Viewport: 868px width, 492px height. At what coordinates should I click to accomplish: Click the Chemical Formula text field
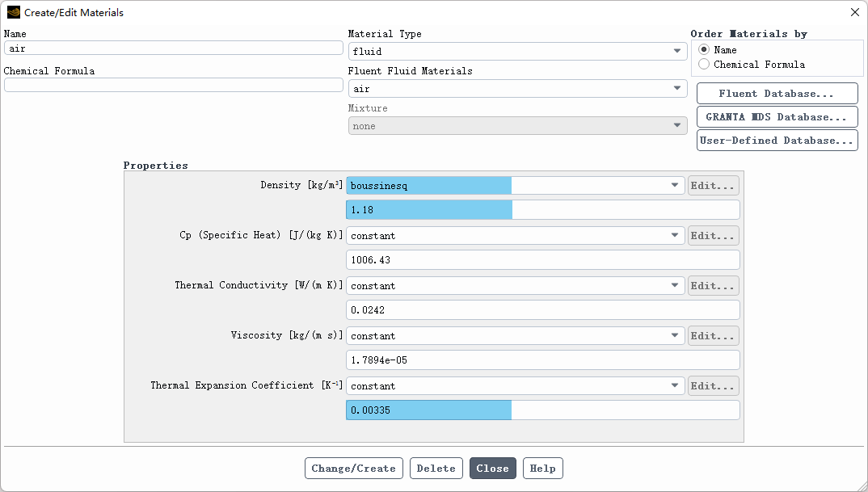tap(173, 86)
